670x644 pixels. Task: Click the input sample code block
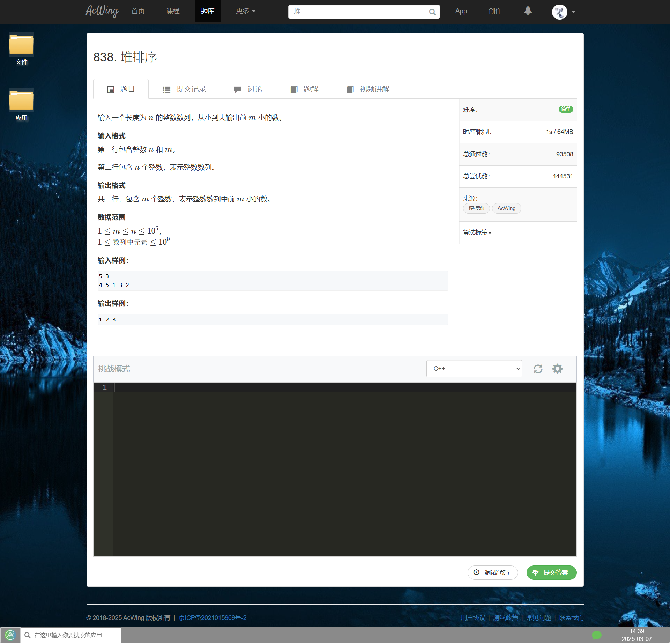click(x=273, y=281)
